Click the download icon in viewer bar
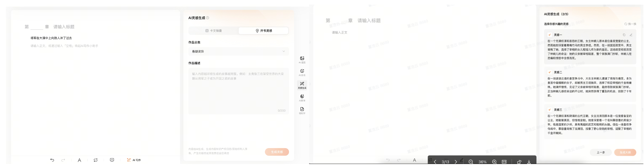644x166 pixels. point(529,162)
